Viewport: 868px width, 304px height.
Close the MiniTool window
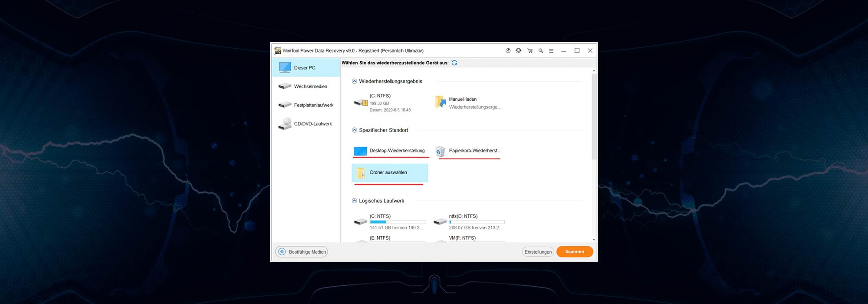[x=590, y=51]
